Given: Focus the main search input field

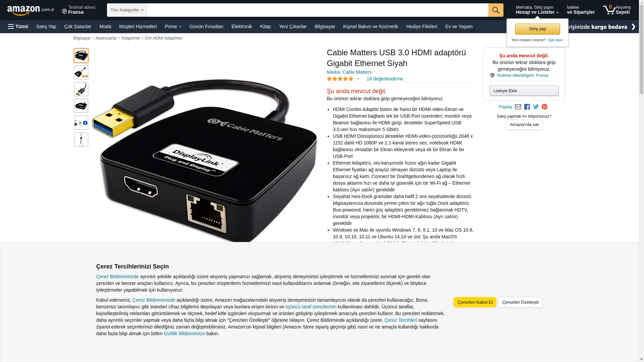Looking at the screenshot, I should click(317, 10).
